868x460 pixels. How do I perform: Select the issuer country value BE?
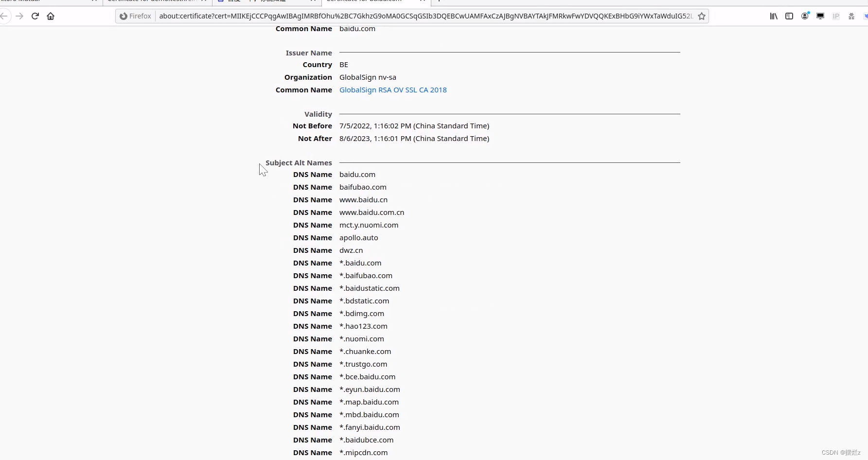pos(344,65)
